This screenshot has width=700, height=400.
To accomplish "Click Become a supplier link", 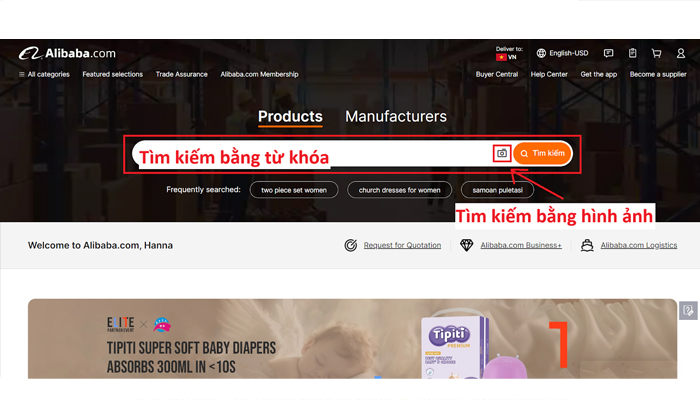I will [x=658, y=75].
